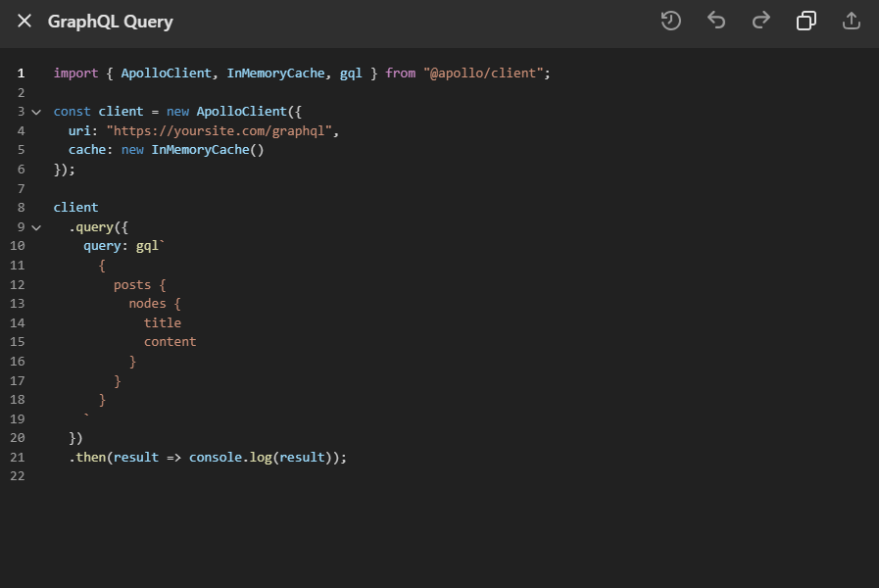The width and height of the screenshot is (879, 588).
Task: Click the "GraphQL Query" title text
Action: 110,22
